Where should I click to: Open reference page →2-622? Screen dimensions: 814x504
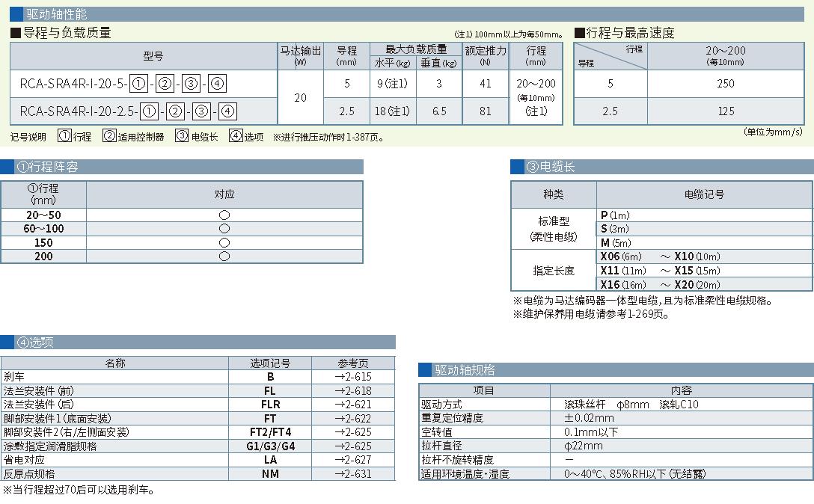pos(353,418)
